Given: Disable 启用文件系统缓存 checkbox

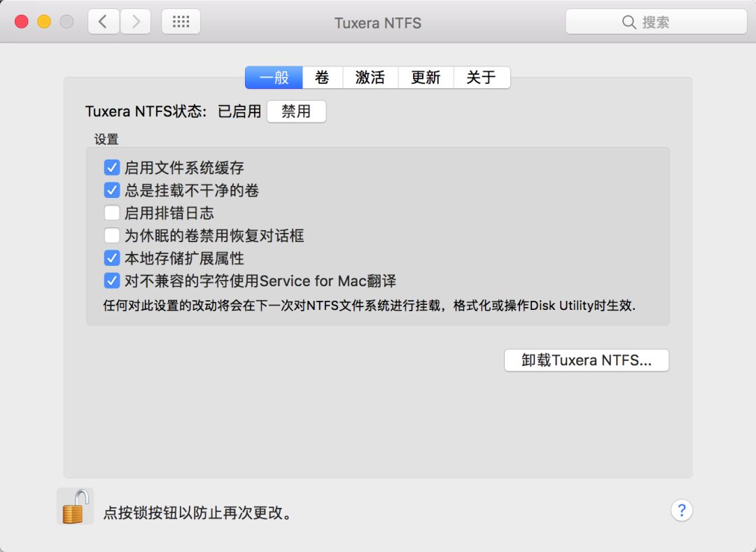Looking at the screenshot, I should pyautogui.click(x=112, y=167).
